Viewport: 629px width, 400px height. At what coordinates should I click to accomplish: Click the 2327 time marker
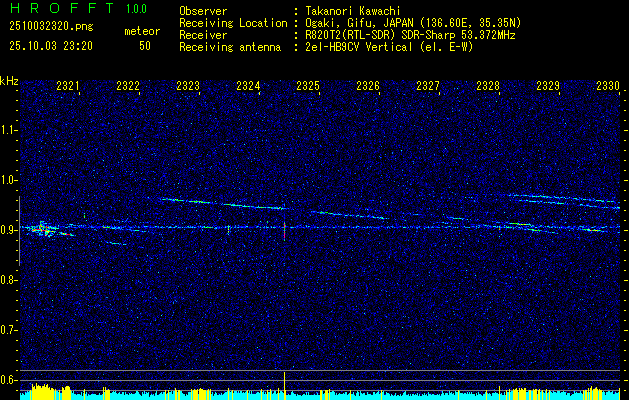click(428, 87)
